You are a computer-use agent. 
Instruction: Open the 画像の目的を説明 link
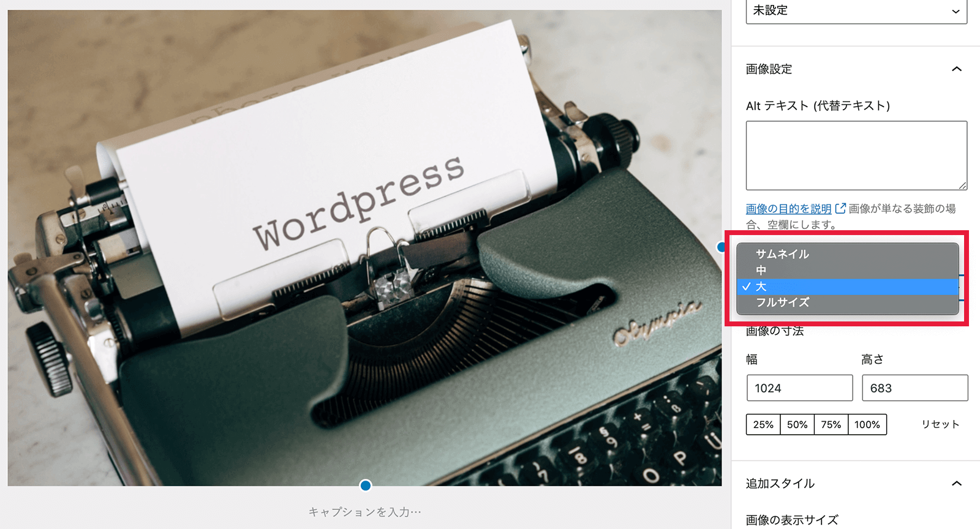click(x=788, y=209)
